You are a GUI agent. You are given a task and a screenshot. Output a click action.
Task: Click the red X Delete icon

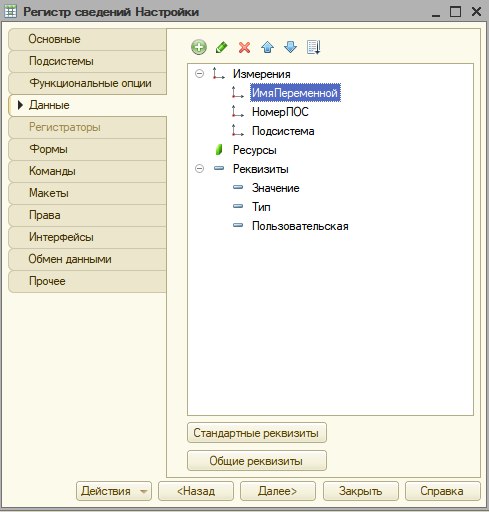[244, 47]
